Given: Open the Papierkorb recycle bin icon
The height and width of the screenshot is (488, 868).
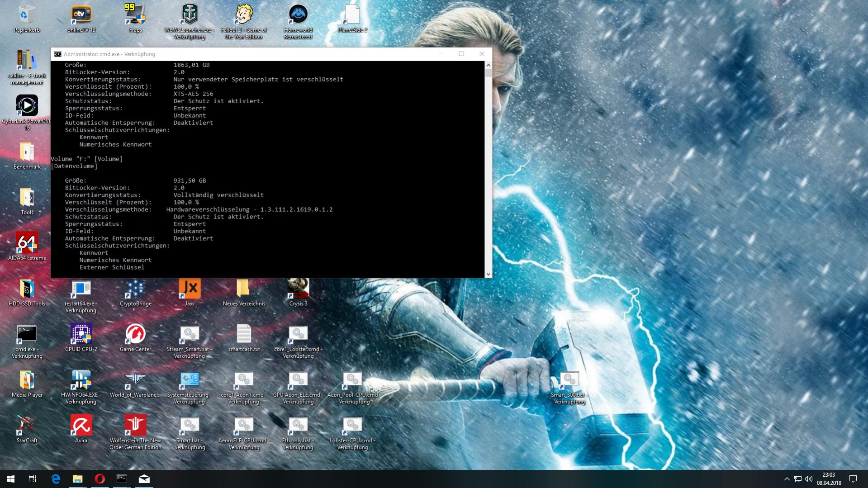Looking at the screenshot, I should pos(27,19).
